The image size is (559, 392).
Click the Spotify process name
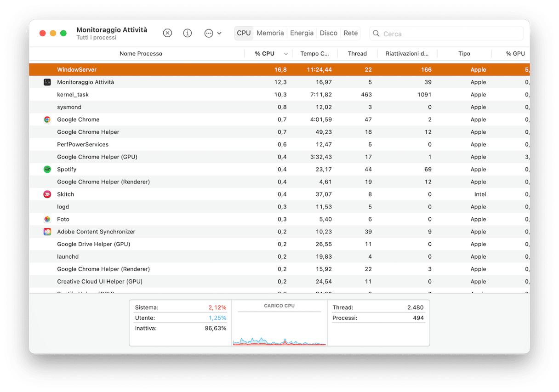67,169
